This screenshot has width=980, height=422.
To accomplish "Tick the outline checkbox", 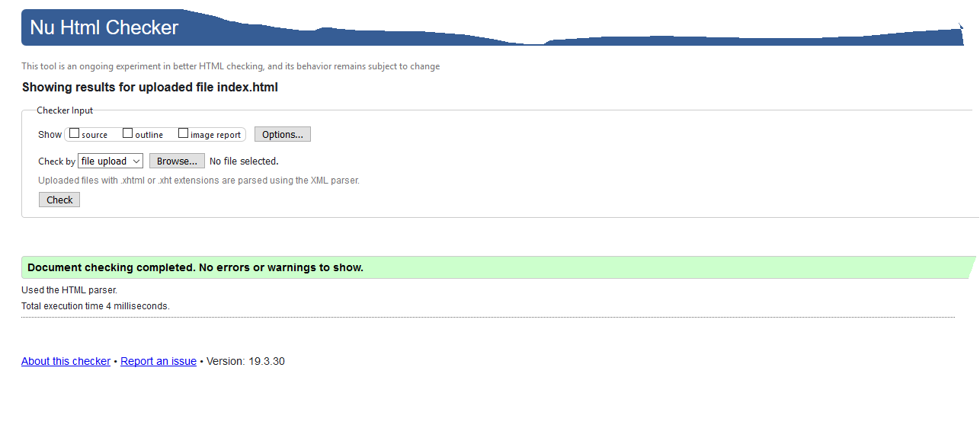I will click(x=128, y=133).
